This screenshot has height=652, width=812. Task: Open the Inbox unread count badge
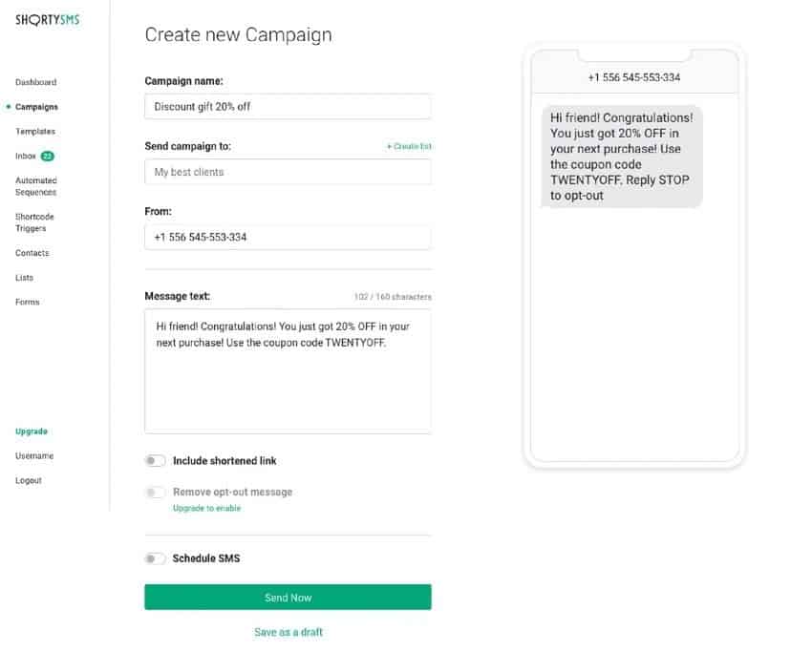point(47,157)
